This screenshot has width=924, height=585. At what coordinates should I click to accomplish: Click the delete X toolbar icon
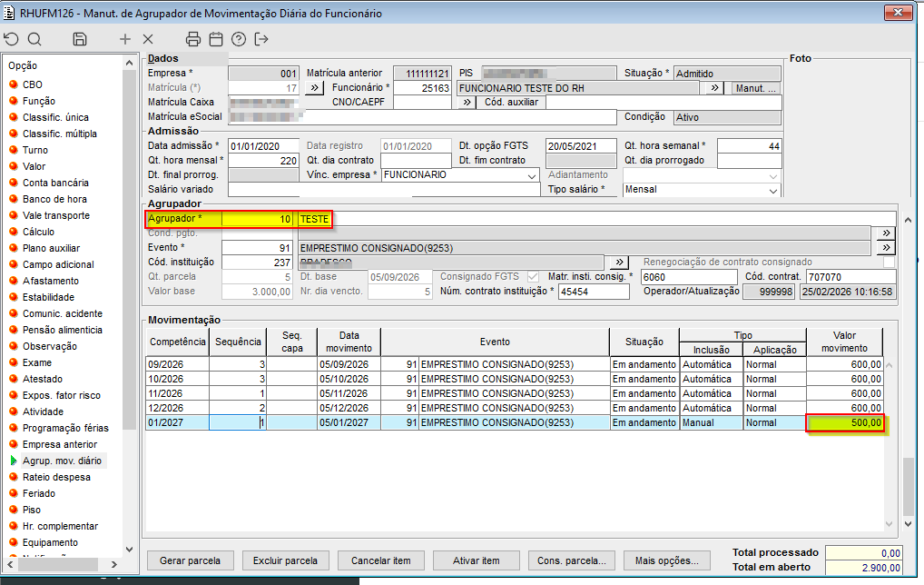148,39
